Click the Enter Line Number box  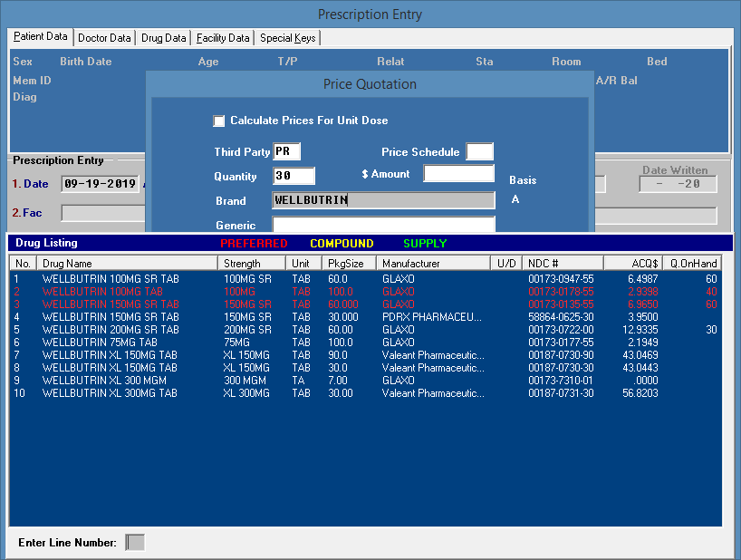click(x=134, y=543)
